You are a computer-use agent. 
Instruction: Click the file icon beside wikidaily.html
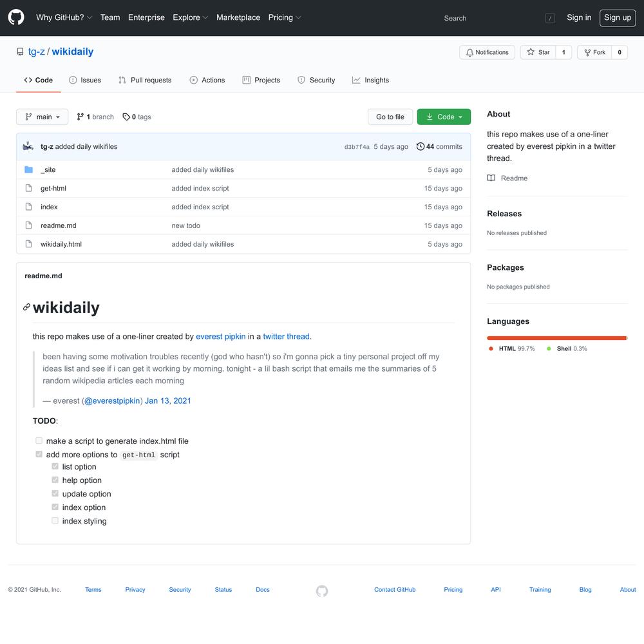29,244
